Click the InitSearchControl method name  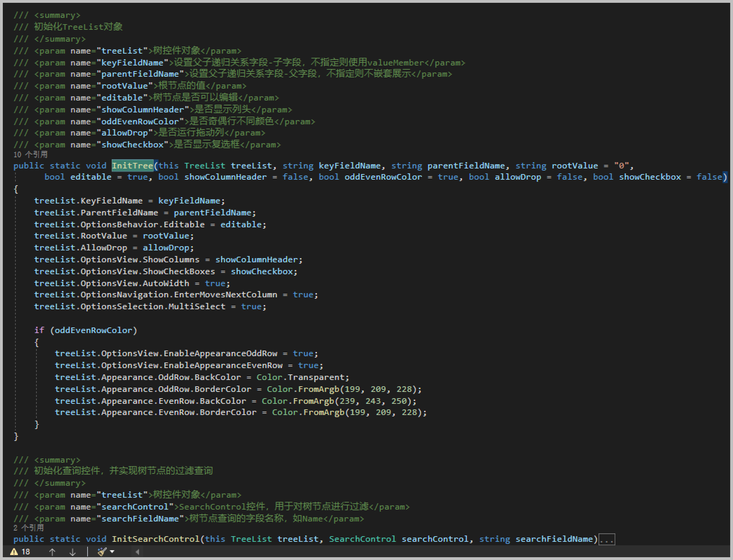(x=155, y=539)
